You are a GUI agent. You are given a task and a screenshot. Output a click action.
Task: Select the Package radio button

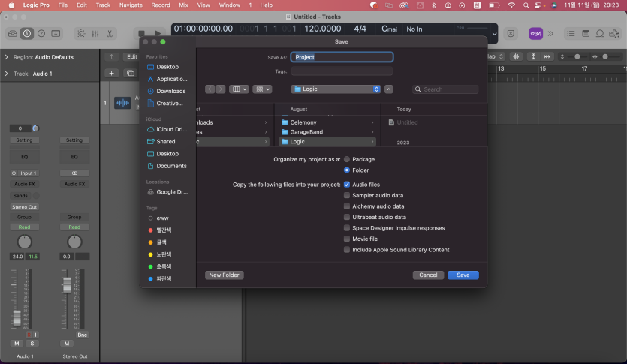coord(347,159)
